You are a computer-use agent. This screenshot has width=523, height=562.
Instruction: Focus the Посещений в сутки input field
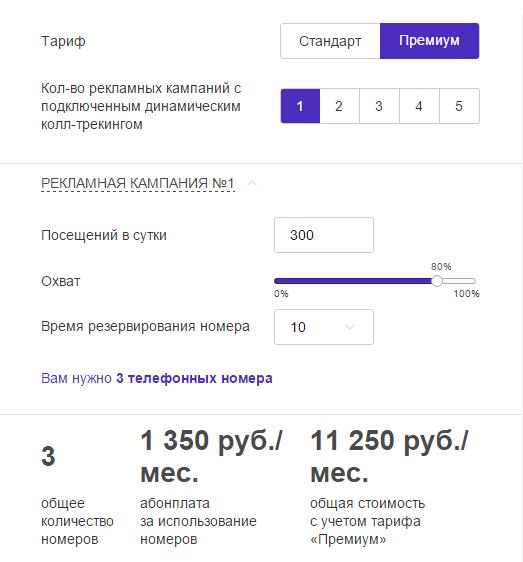(x=324, y=235)
